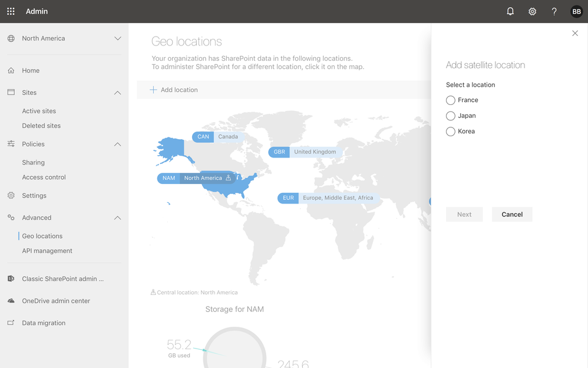This screenshot has height=368, width=588.
Task: Open the Data migration link
Action: (44, 323)
